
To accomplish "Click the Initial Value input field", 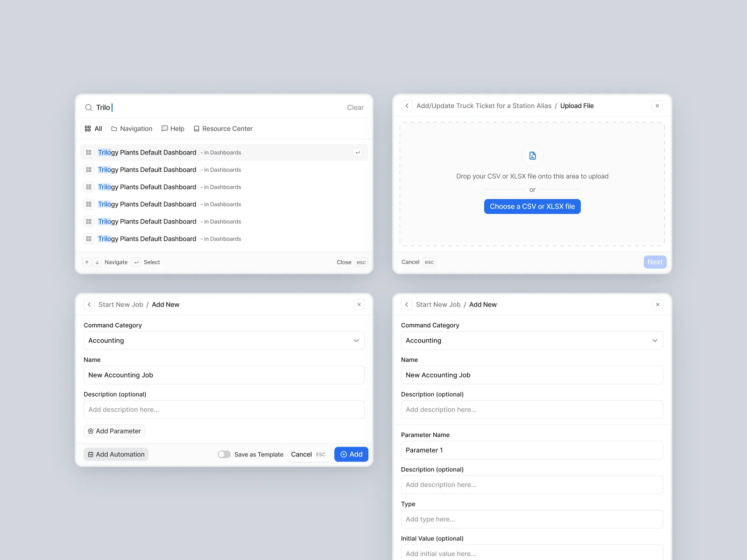I will pyautogui.click(x=532, y=553).
